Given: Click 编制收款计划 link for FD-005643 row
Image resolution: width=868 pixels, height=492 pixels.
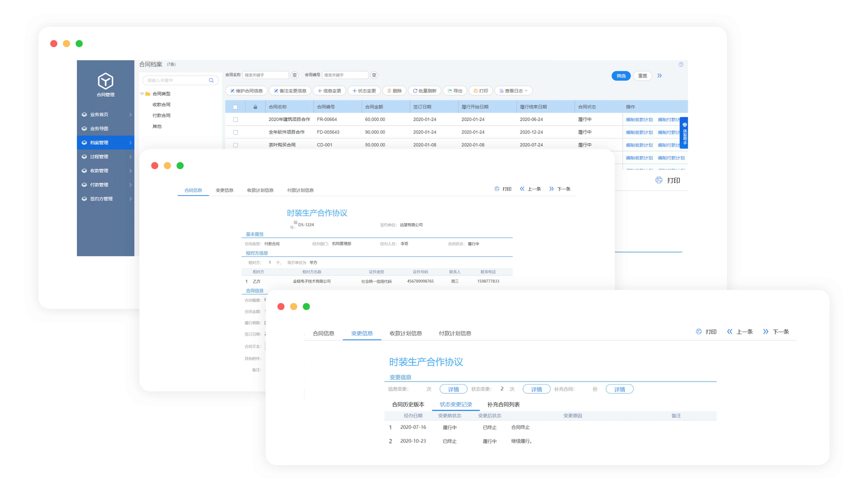Looking at the screenshot, I should [x=639, y=132].
